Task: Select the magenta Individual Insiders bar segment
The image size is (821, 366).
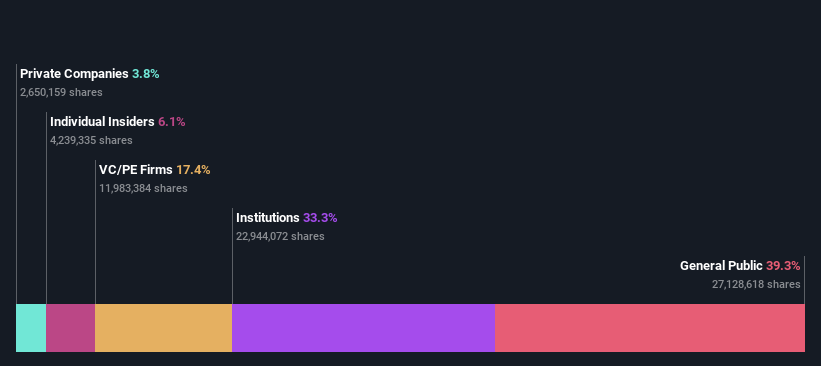Action: (71, 328)
